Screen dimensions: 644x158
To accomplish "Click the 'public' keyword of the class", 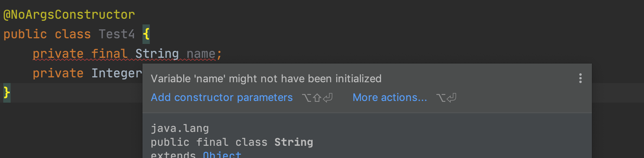I will pos(25,34).
